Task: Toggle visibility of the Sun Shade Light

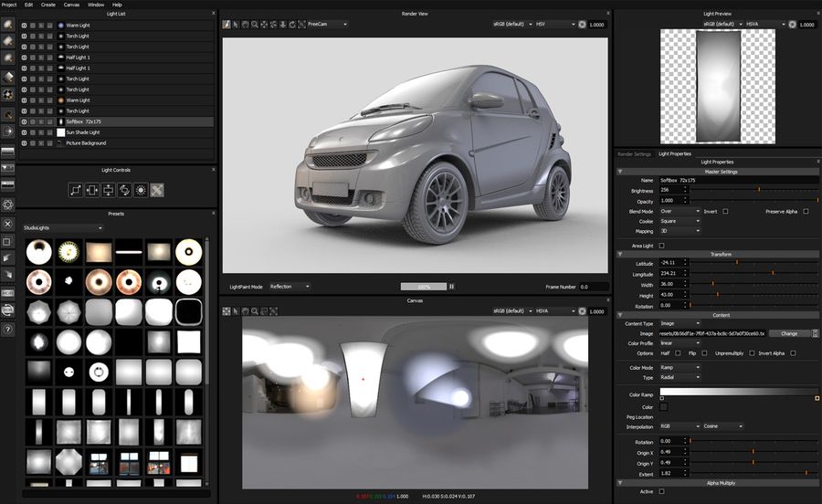Action: [24, 132]
